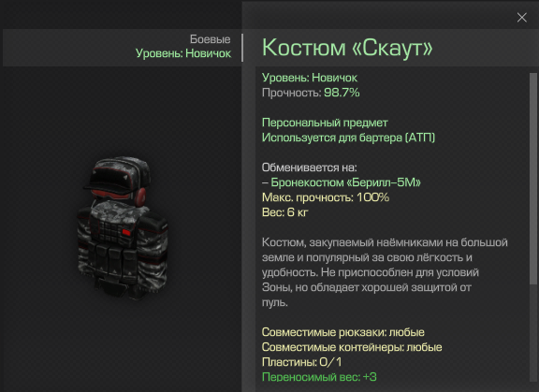Select the Боевые category label
The height and width of the screenshot is (392, 539).
pyautogui.click(x=210, y=39)
